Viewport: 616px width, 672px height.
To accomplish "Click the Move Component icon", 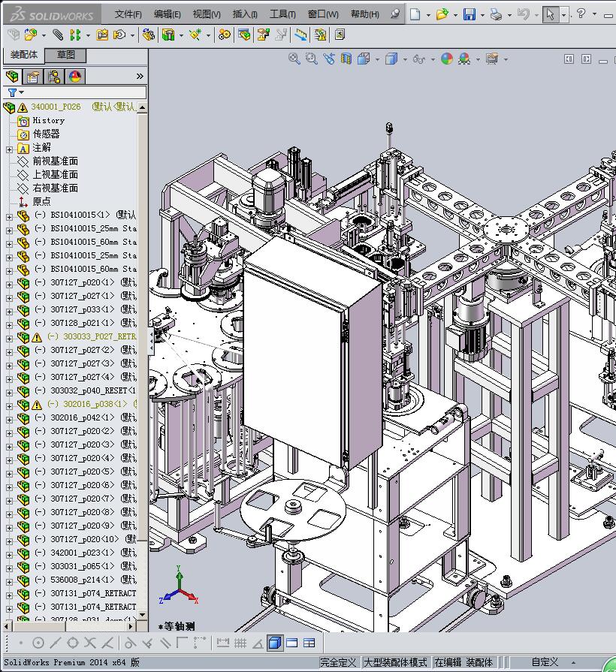I will pyautogui.click(x=119, y=35).
